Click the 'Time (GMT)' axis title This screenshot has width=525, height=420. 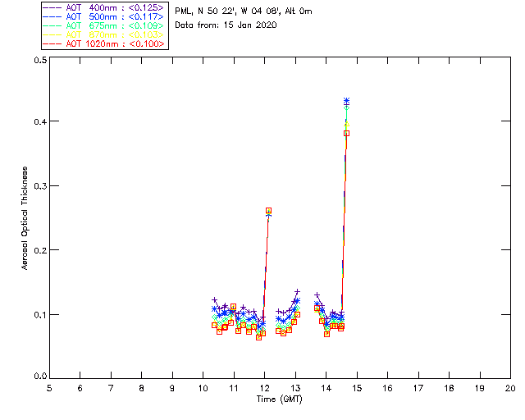point(279,399)
